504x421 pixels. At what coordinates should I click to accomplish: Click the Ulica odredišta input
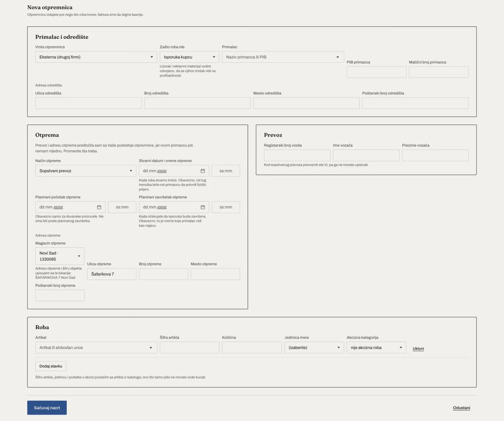(88, 103)
